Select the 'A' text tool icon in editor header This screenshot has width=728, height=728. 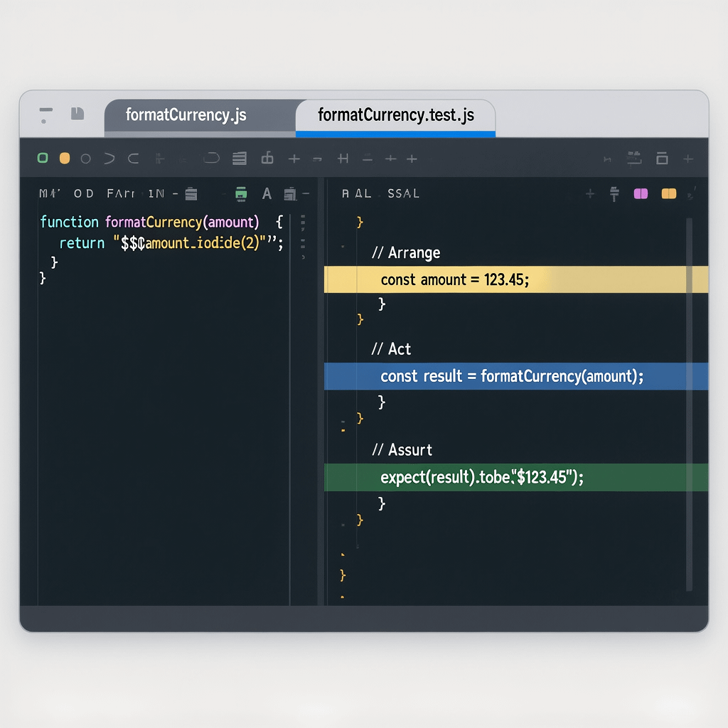[x=267, y=193]
